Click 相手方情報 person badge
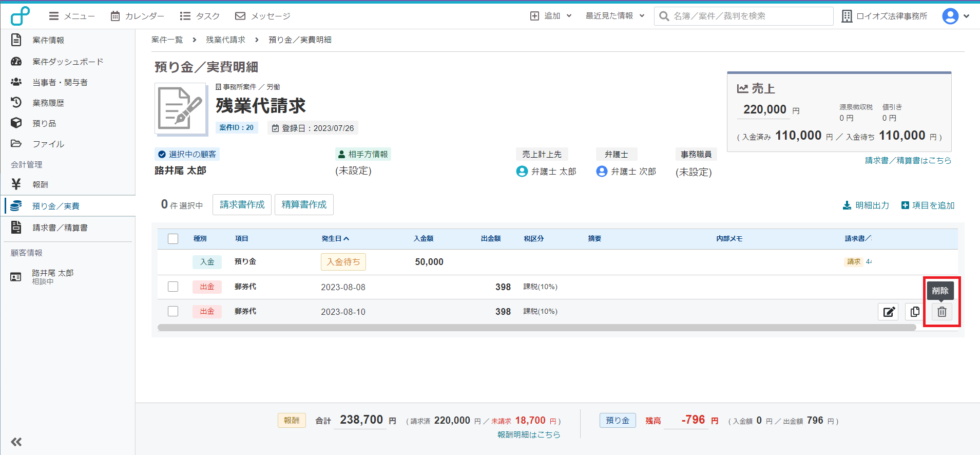980x455 pixels. tap(363, 154)
